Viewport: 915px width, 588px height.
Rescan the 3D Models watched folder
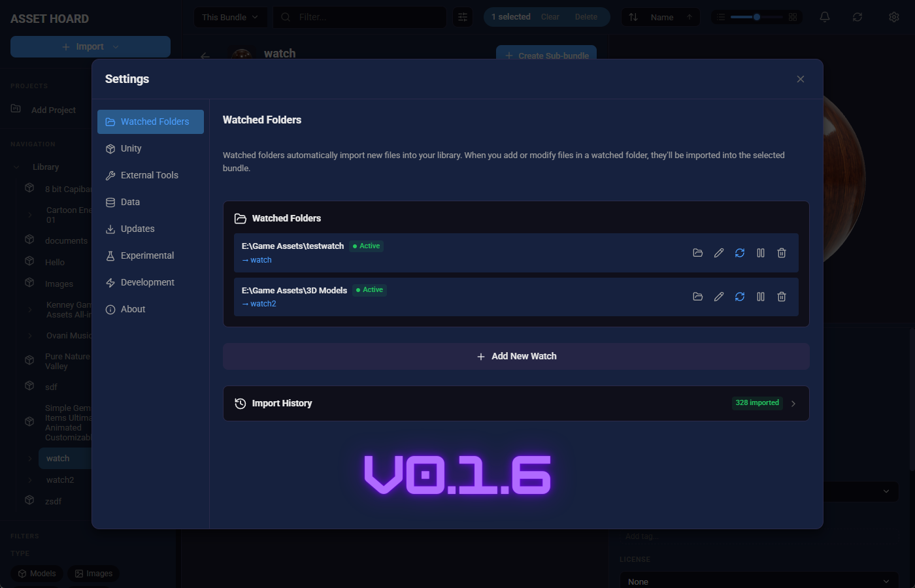tap(740, 297)
